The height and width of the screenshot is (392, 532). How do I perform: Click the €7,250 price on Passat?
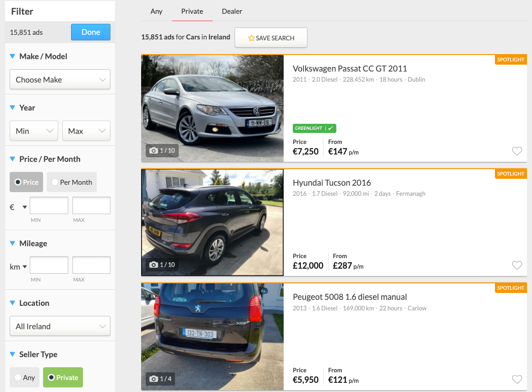point(306,151)
